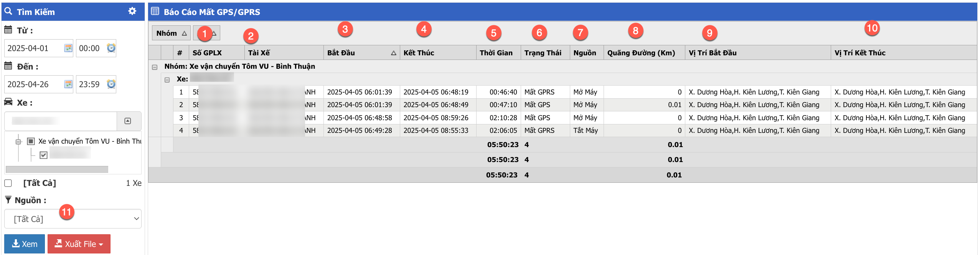980x255 pixels.
Task: Select Tắt Máy source cell
Action: tap(587, 131)
